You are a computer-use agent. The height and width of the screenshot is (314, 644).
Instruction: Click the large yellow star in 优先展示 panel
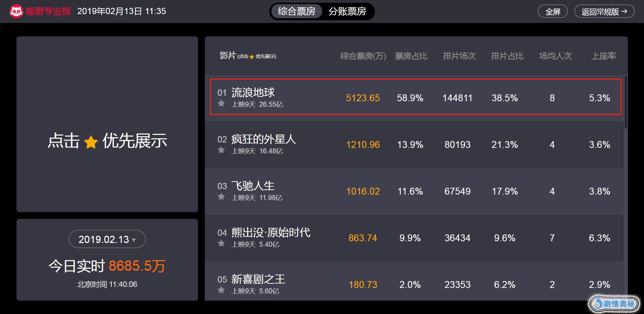pyautogui.click(x=91, y=142)
